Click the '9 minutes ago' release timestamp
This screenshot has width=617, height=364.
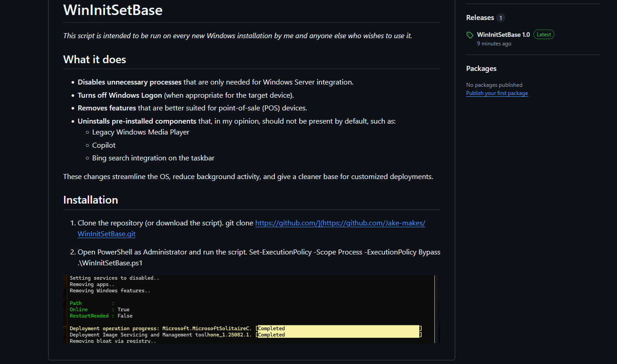(x=494, y=44)
